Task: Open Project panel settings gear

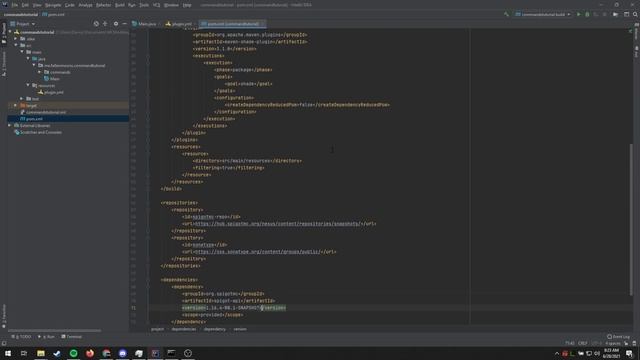Action: tap(116, 24)
